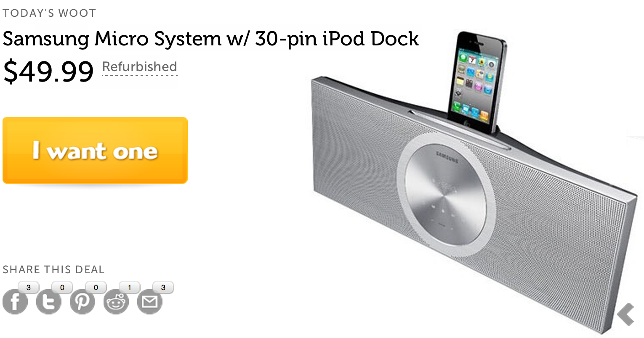Share this deal on Facebook
644x338 pixels.
coord(15,302)
